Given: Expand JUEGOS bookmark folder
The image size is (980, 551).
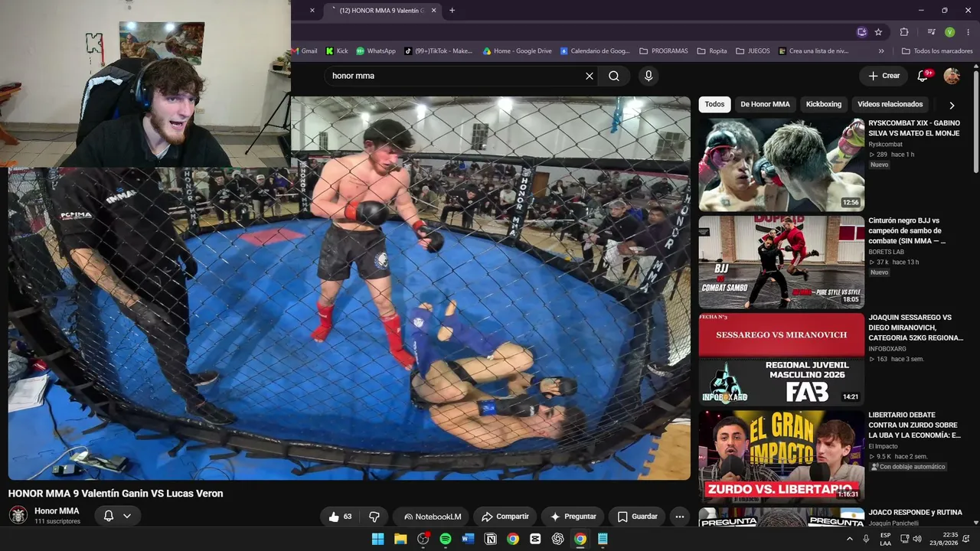Looking at the screenshot, I should click(x=753, y=51).
